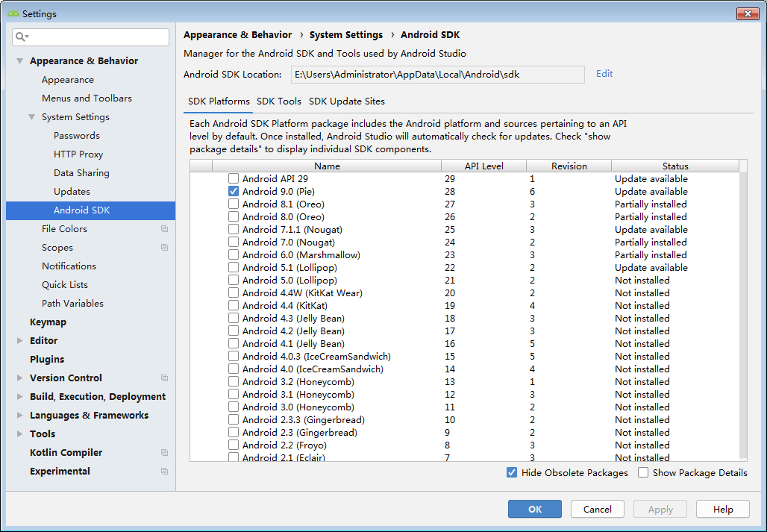Image resolution: width=767 pixels, height=532 pixels.
Task: Click the Cancel button
Action: [598, 509]
